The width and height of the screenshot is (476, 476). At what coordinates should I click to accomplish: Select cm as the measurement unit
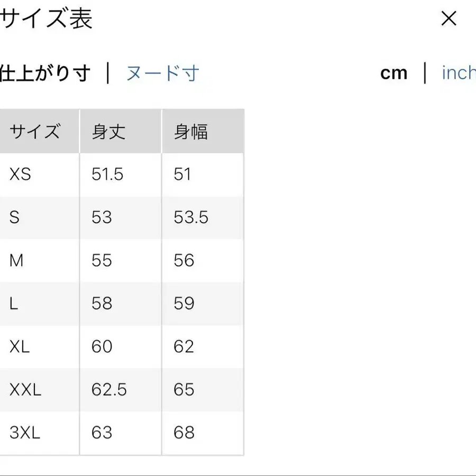point(393,73)
